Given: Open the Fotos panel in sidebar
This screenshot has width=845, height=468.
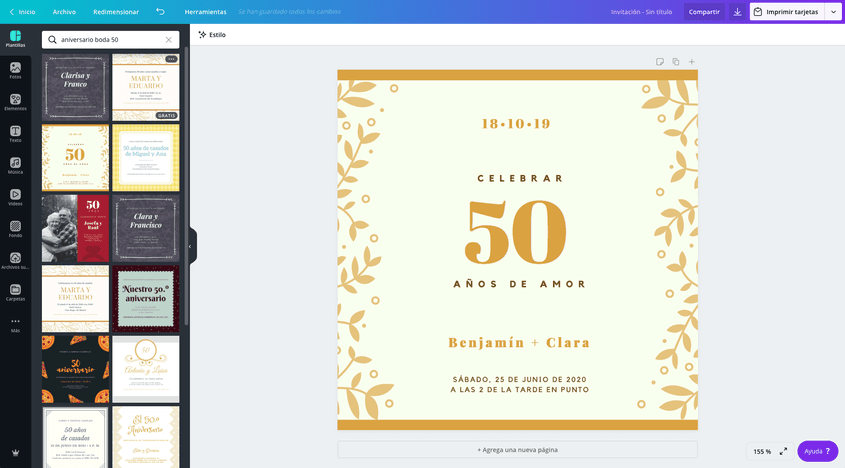Looking at the screenshot, I should (15, 70).
